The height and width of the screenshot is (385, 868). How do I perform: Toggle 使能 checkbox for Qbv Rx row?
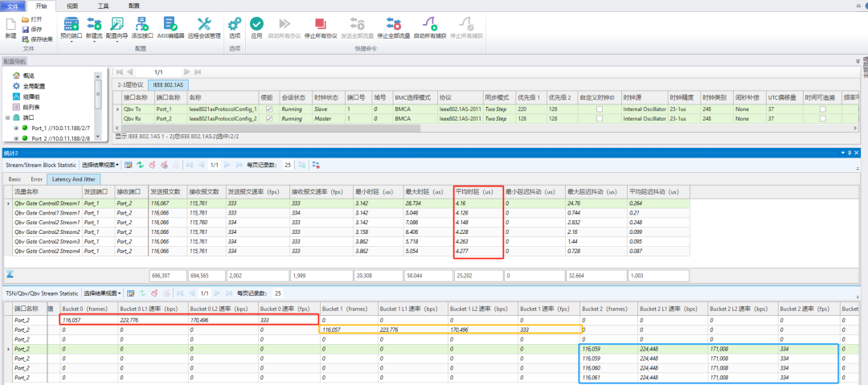click(269, 118)
